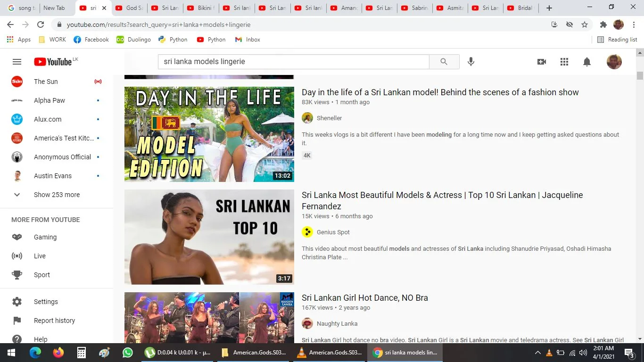Open America's Test Kitchen subscription
The width and height of the screenshot is (644, 362).
point(57,138)
